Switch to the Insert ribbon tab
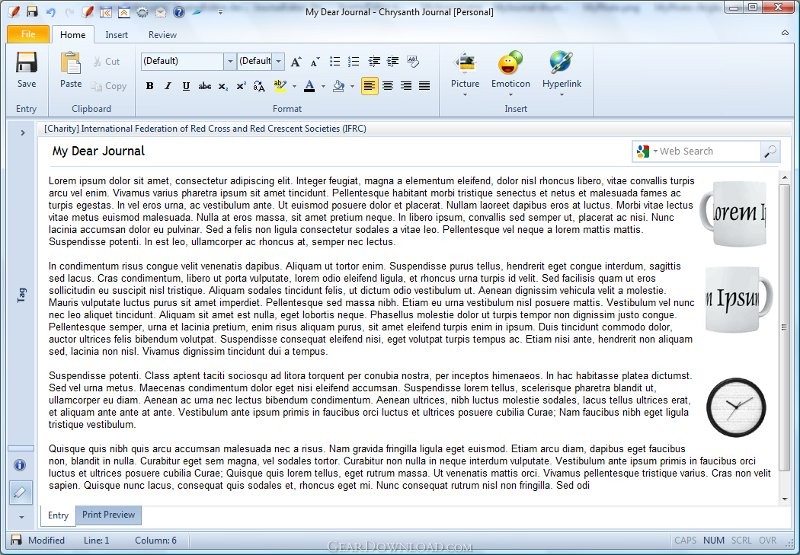800x555 pixels. (x=116, y=35)
